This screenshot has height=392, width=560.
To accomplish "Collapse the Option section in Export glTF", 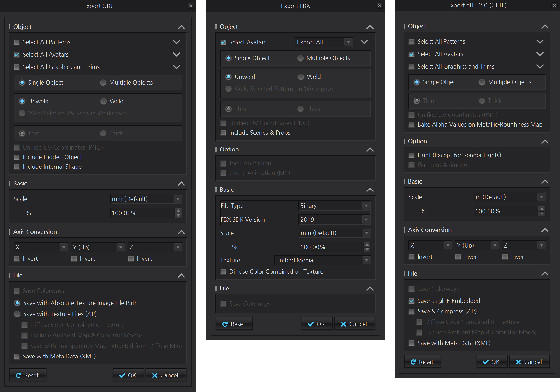I will [545, 142].
